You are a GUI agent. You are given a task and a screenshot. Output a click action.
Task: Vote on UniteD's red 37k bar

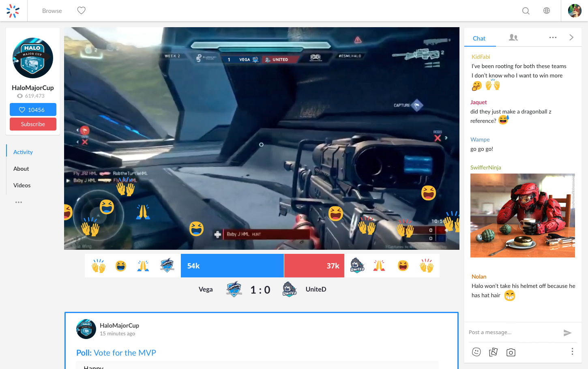314,266
